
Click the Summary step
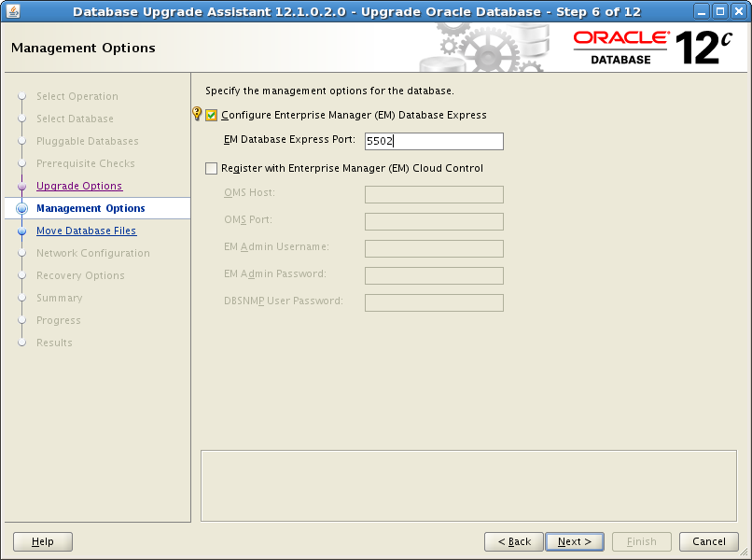[x=60, y=298]
